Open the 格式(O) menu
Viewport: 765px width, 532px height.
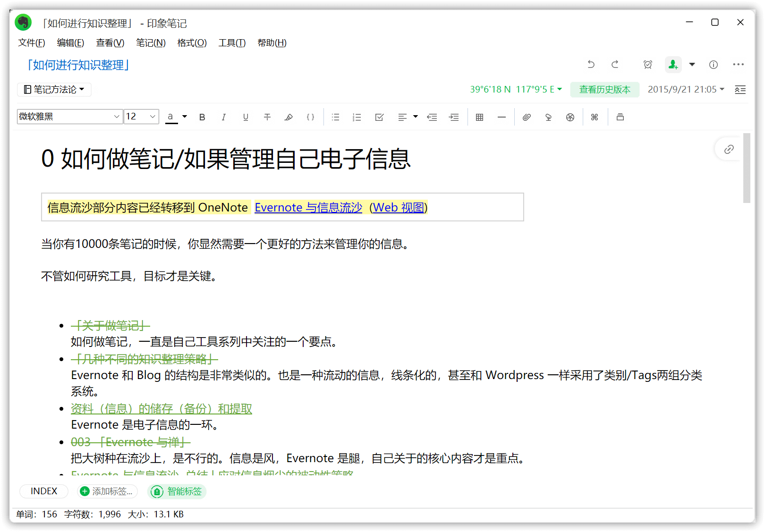[192, 43]
